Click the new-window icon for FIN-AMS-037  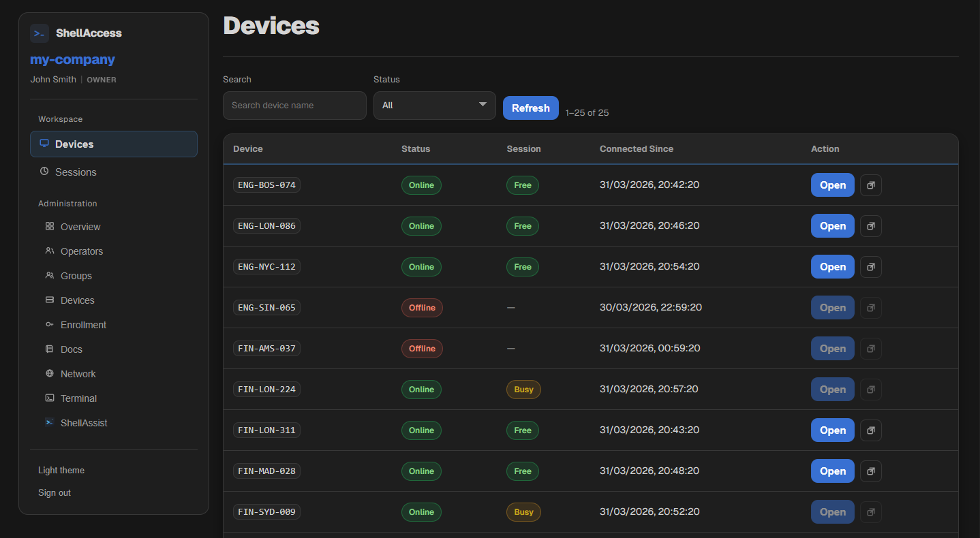[x=870, y=349]
